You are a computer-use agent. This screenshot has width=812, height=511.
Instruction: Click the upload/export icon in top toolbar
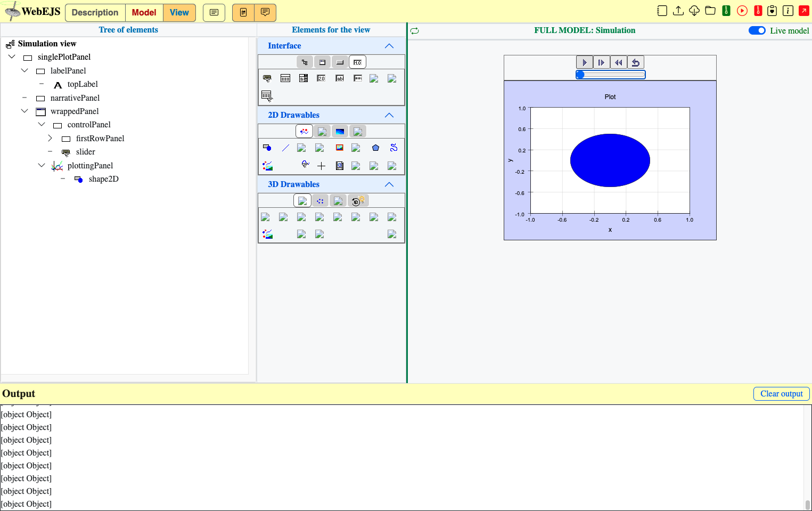(x=678, y=11)
